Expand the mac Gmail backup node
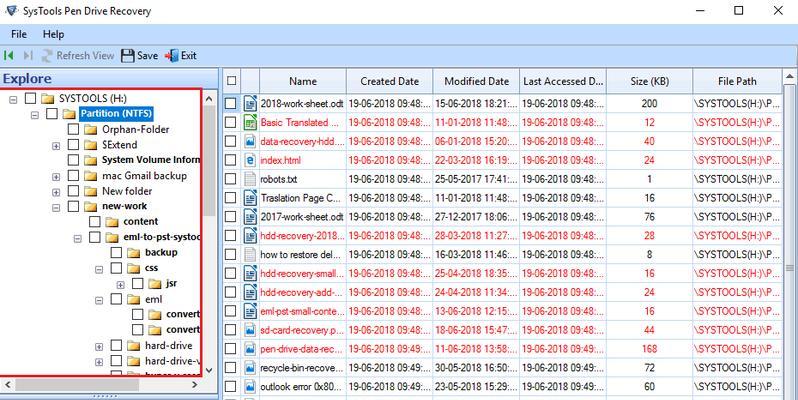The image size is (798, 400). point(56,177)
